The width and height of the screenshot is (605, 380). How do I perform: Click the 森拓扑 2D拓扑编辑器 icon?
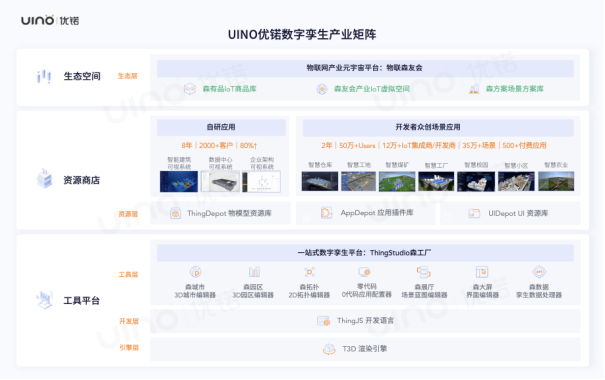pyautogui.click(x=309, y=272)
